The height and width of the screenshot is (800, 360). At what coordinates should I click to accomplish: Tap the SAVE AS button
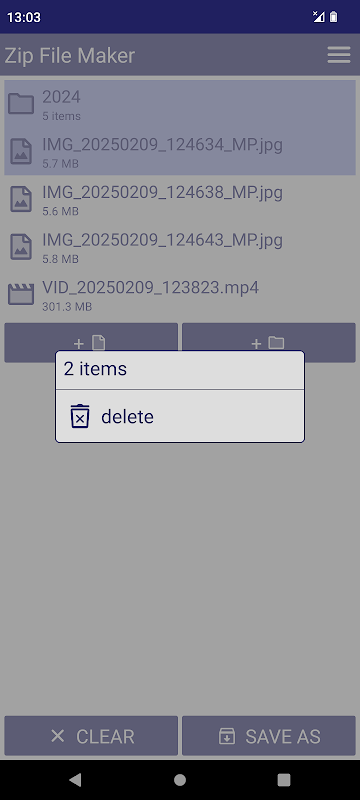269,736
